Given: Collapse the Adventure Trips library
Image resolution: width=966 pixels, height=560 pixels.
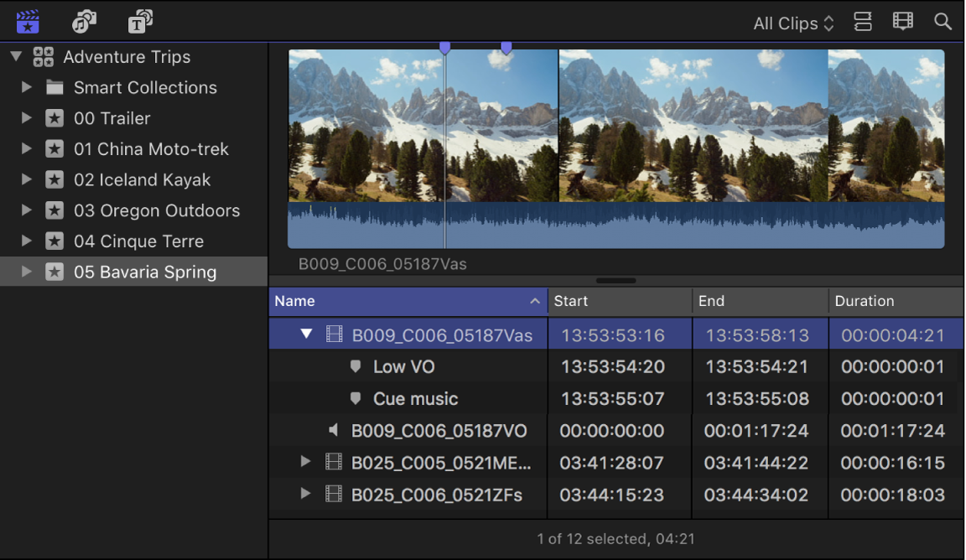Looking at the screenshot, I should pyautogui.click(x=15, y=56).
